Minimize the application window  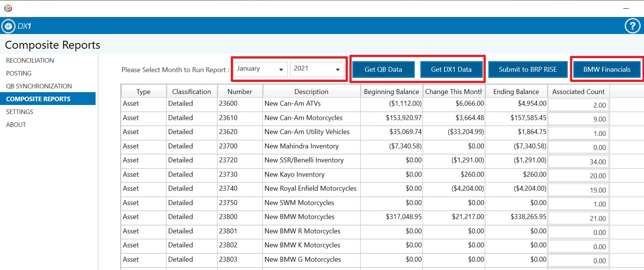[626, 8]
